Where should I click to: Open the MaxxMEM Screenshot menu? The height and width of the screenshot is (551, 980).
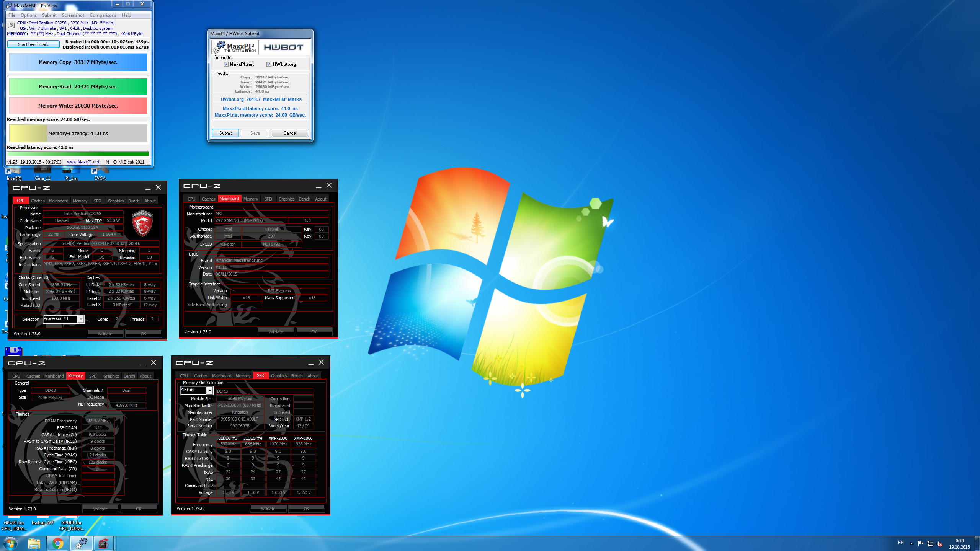point(73,15)
